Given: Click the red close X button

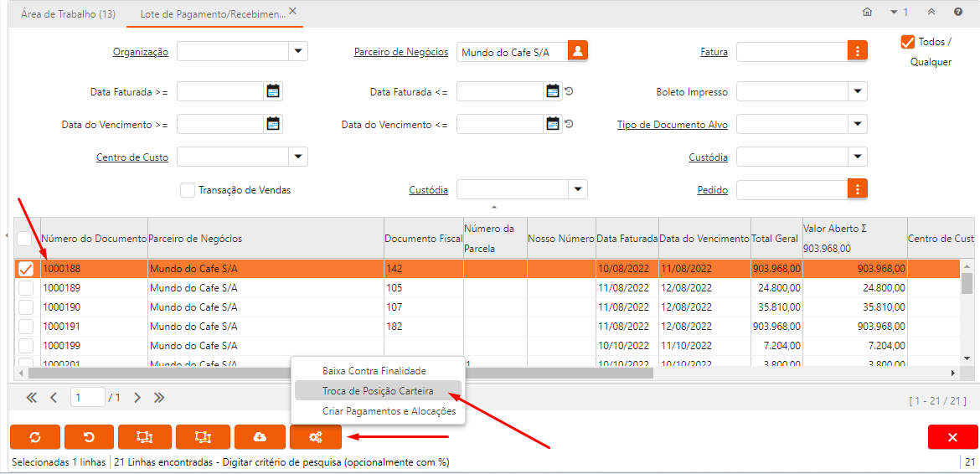Looking at the screenshot, I should click(x=952, y=436).
